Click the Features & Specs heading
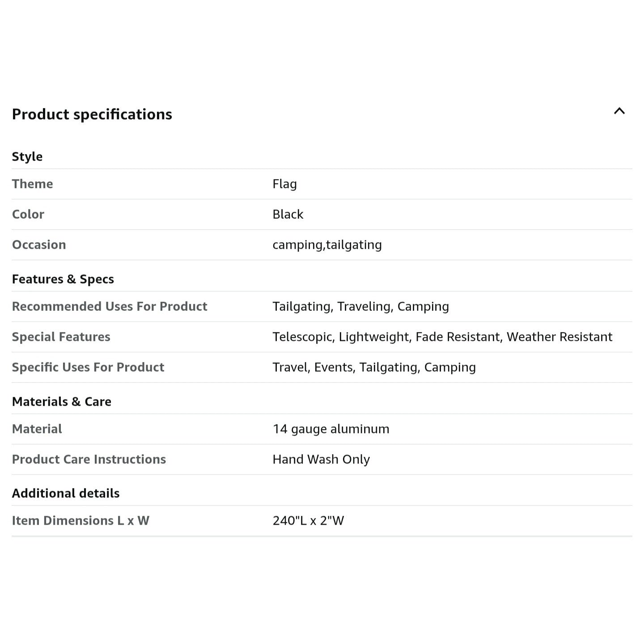 coord(63,279)
